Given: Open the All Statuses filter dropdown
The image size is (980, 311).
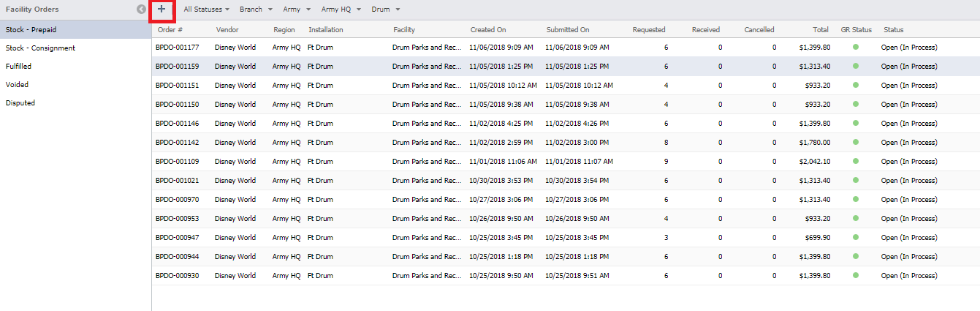Looking at the screenshot, I should coord(206,10).
